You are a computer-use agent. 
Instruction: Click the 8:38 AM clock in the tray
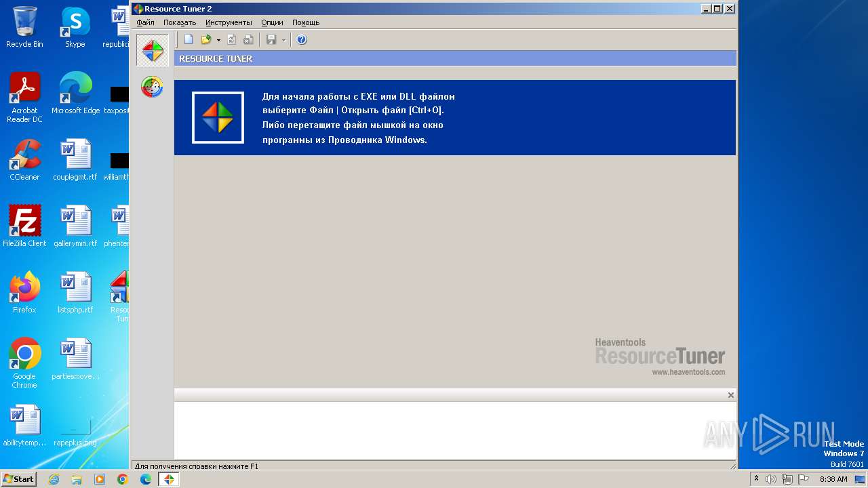coord(833,479)
